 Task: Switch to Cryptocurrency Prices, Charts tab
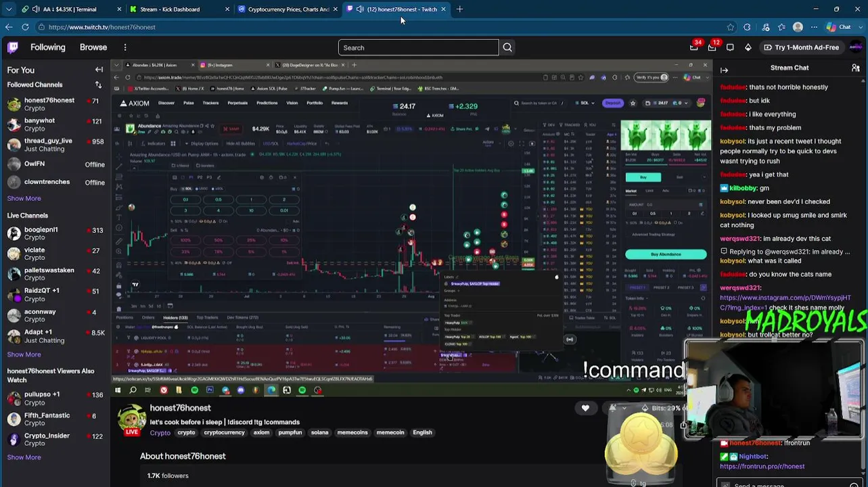(x=288, y=9)
